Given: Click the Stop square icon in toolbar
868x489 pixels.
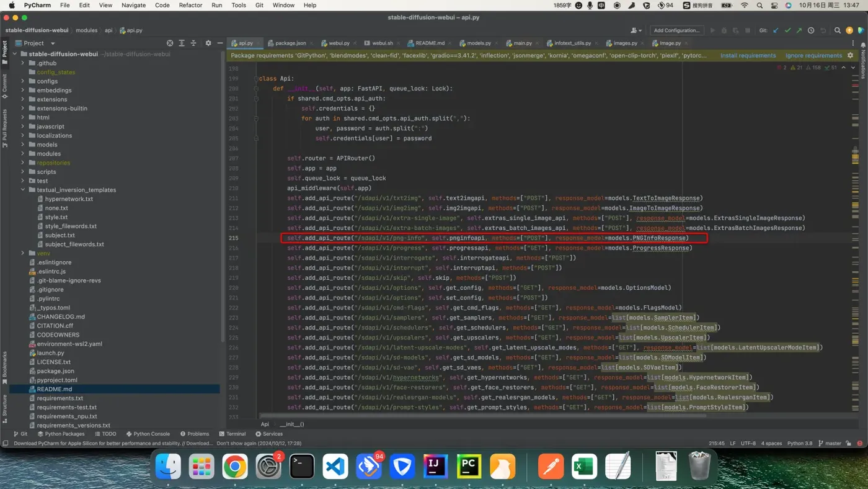Looking at the screenshot, I should pos(748,30).
